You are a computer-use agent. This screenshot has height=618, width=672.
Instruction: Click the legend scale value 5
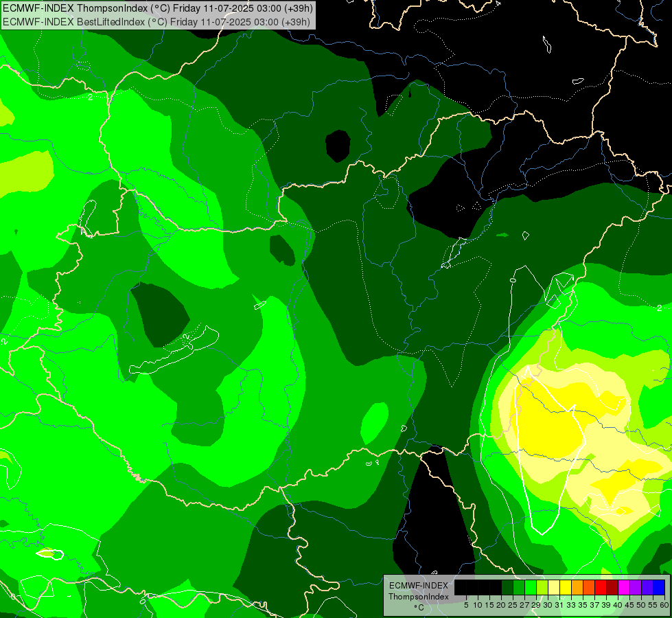(x=466, y=605)
